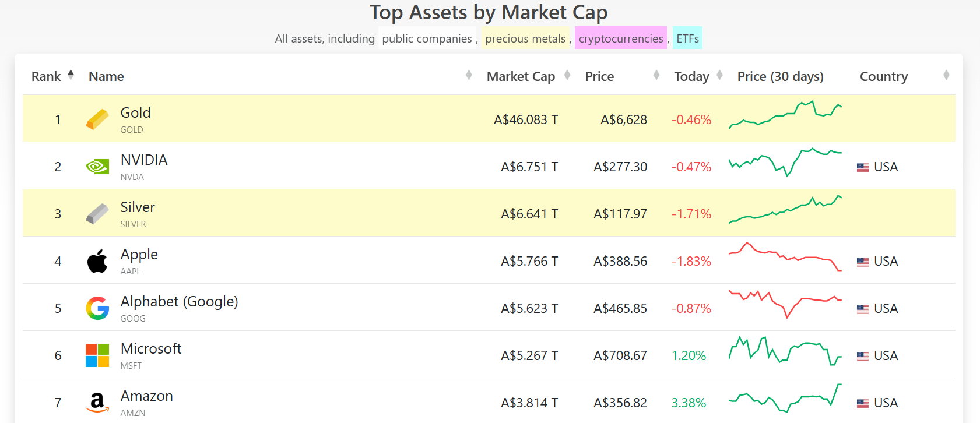This screenshot has width=980, height=423.
Task: Toggle the cryptocurrencies filter
Action: (x=620, y=38)
